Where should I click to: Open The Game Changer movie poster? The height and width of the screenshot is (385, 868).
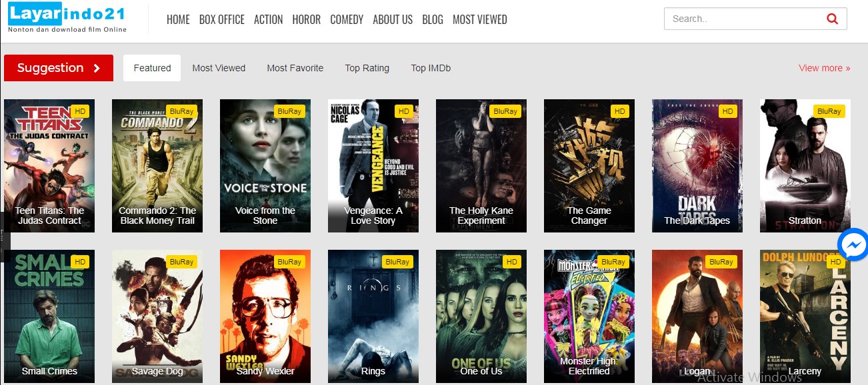tap(589, 166)
